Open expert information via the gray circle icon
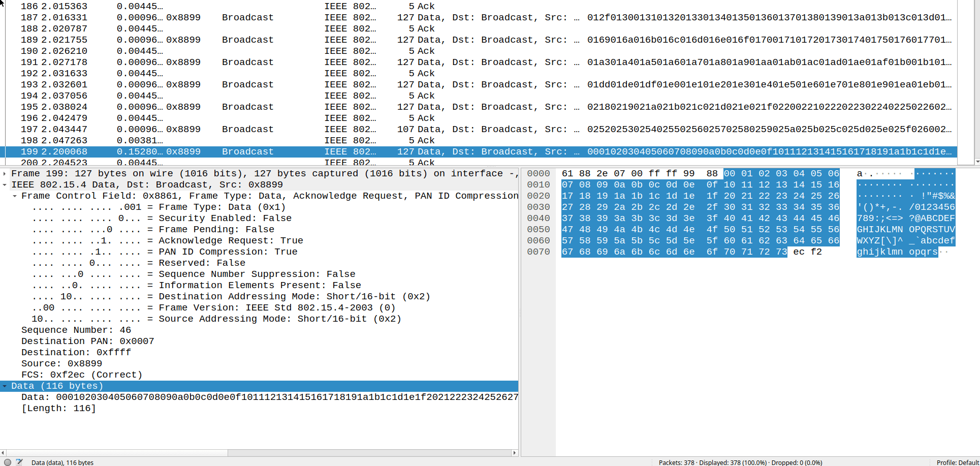This screenshot has width=980, height=466. click(7, 462)
